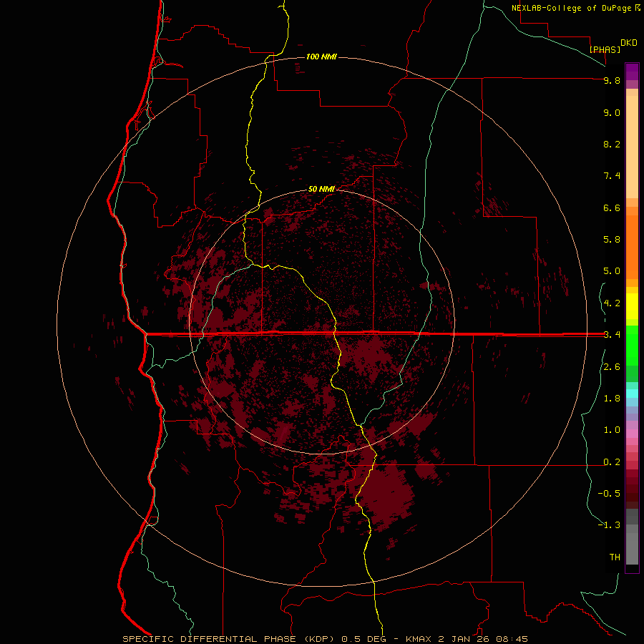Screen dimensions: 644x644
Task: Click the 9.0 value on the color scale
Action: (612, 112)
